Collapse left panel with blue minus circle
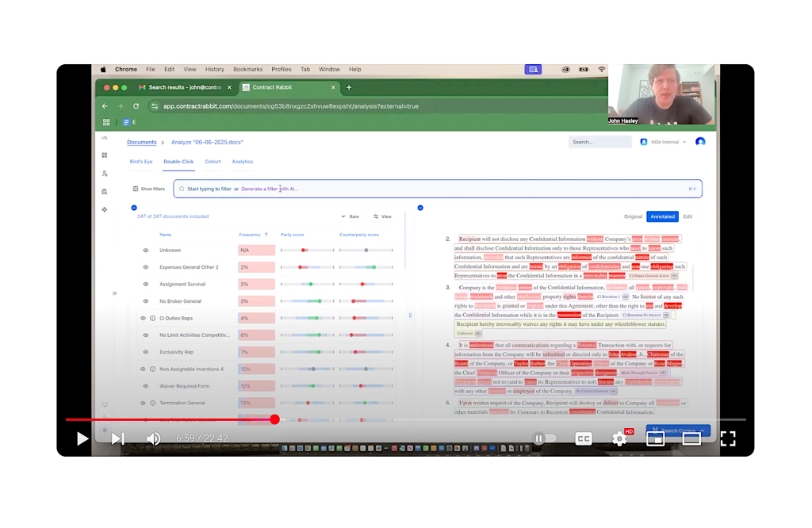The image size is (812, 528). pyautogui.click(x=133, y=208)
